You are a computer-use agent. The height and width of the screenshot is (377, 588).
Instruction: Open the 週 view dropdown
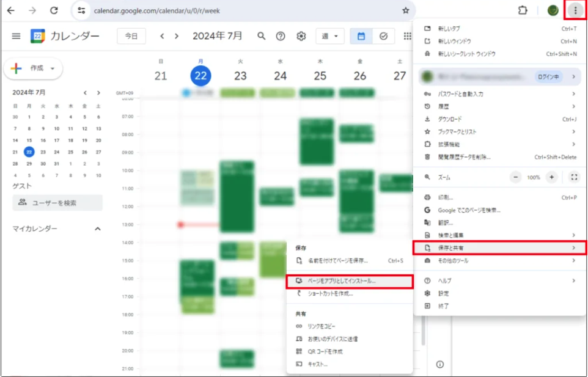click(330, 36)
